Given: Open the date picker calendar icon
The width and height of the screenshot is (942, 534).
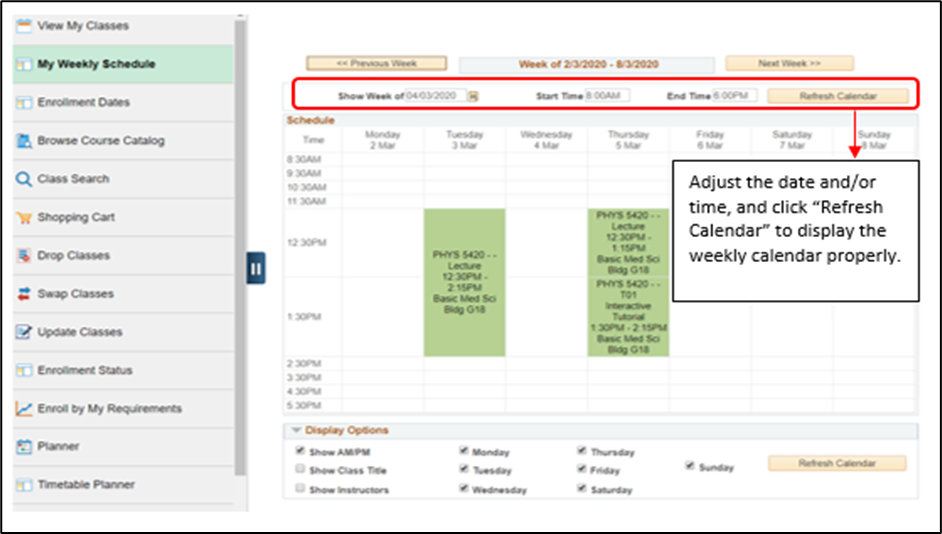Looking at the screenshot, I should 473,96.
